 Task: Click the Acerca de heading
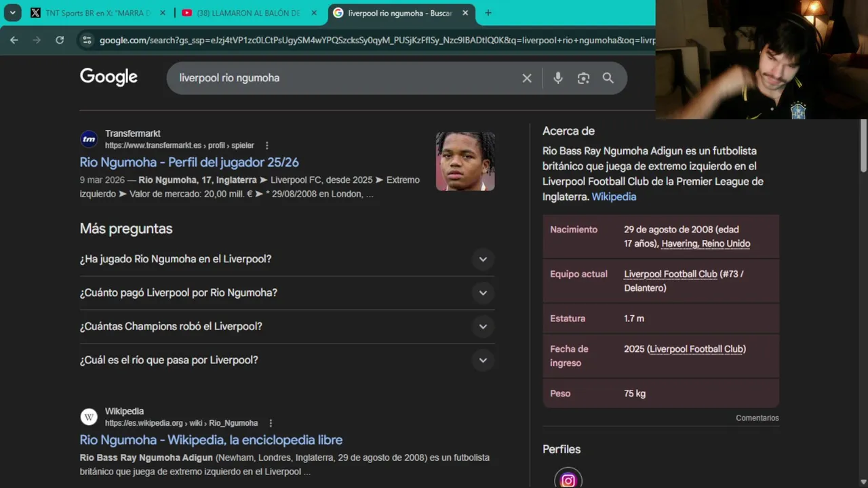568,131
